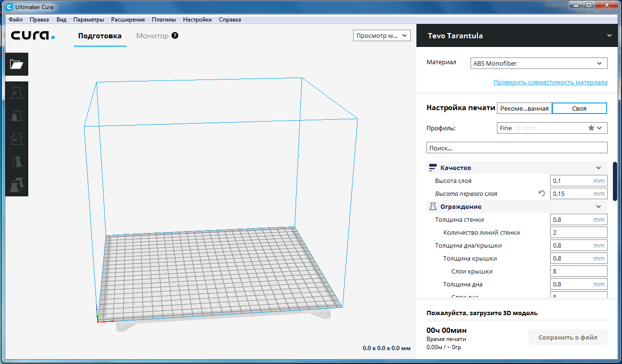Screen dimensions: 622x364
Task: Click the Толщина дна value field
Action: tap(579, 284)
